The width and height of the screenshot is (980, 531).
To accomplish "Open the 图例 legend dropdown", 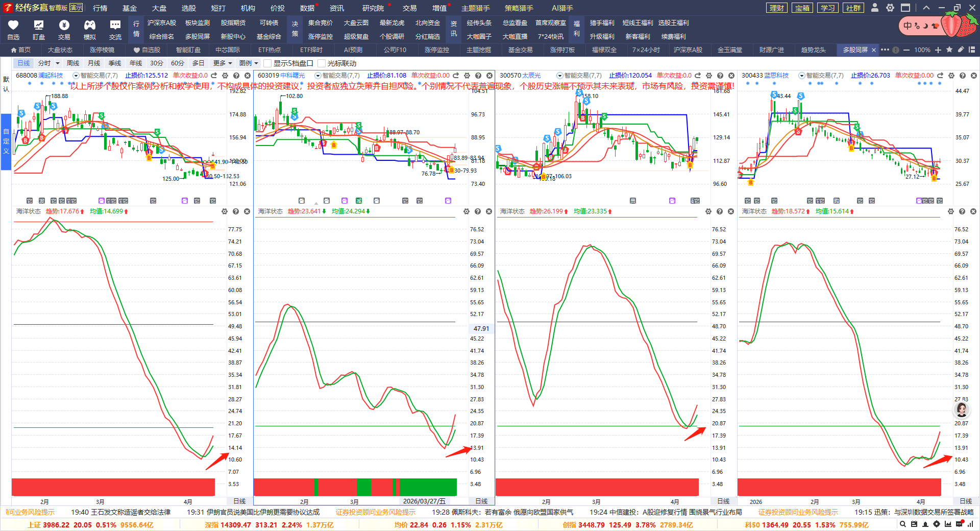I will [x=249, y=63].
